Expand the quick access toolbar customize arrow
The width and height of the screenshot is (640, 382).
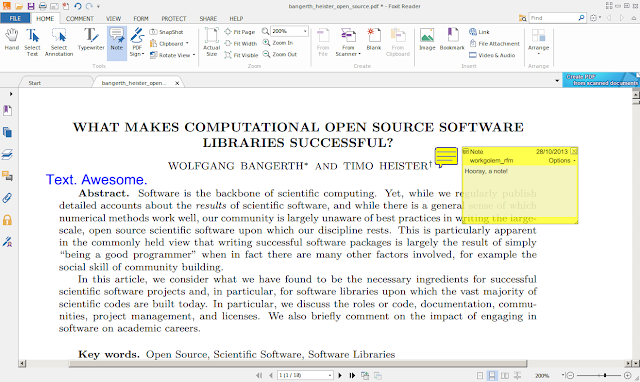pos(98,7)
